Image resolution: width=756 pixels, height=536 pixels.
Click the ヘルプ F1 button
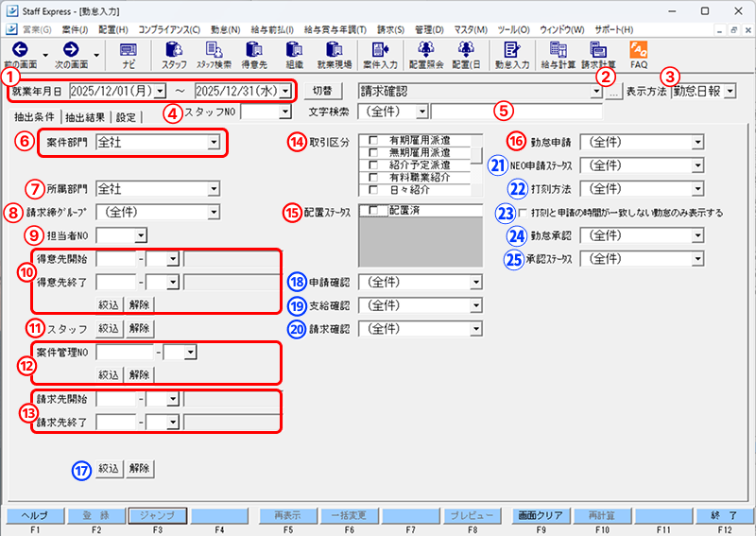(x=34, y=516)
